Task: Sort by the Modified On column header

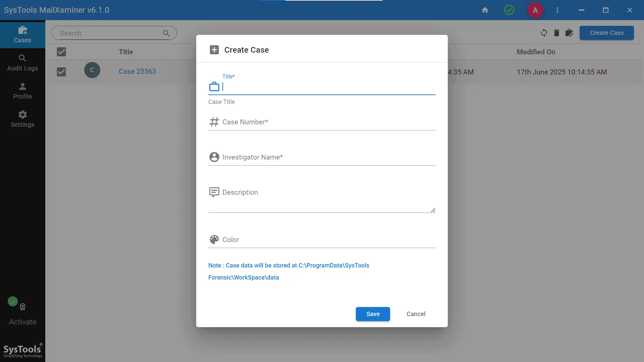Action: click(536, 52)
